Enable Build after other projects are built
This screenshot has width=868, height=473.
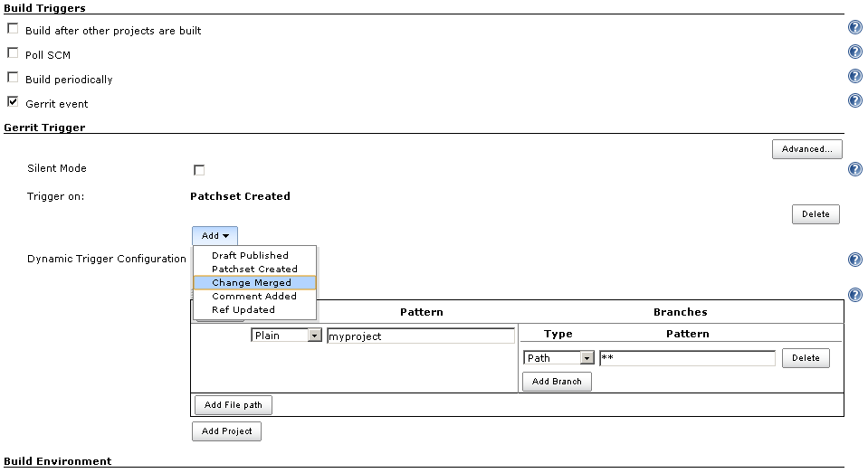point(13,28)
